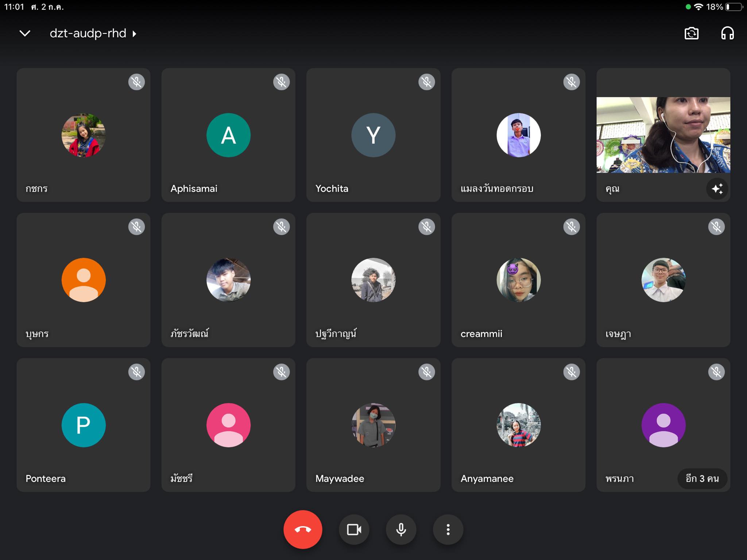The height and width of the screenshot is (560, 747).
Task: Tap the muted mic icon on ภัชรวัฒณ์ tile
Action: coord(281,227)
